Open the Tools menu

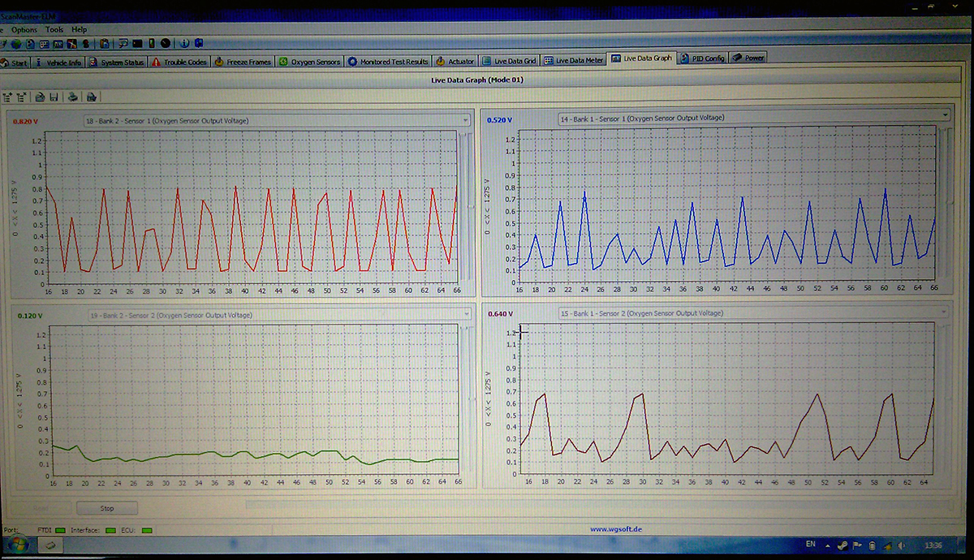coord(54,29)
